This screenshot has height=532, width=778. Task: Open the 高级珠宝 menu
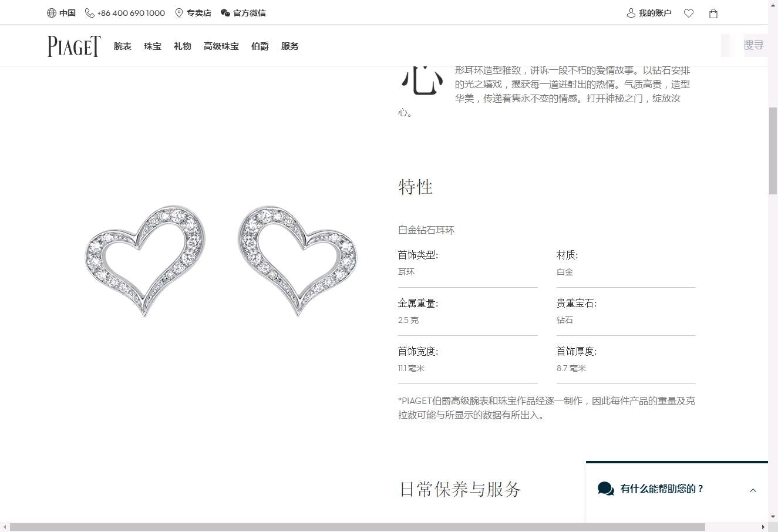click(221, 46)
